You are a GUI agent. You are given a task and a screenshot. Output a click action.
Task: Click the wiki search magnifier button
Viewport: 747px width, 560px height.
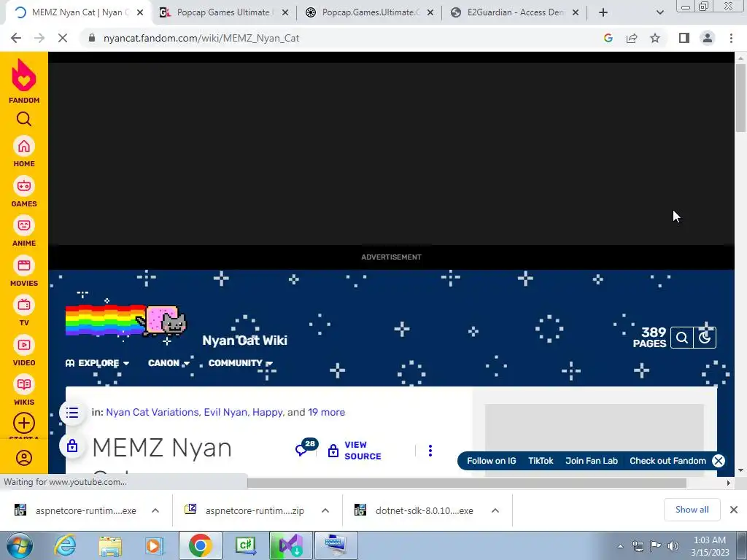pos(682,338)
